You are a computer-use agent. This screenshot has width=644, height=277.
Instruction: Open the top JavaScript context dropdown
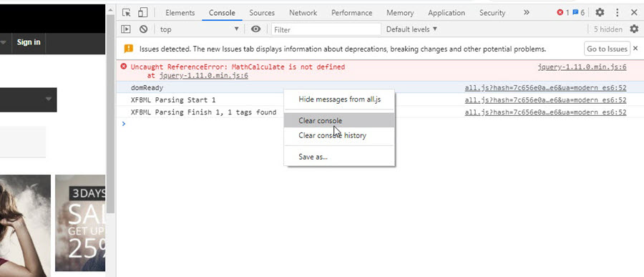[x=199, y=29]
